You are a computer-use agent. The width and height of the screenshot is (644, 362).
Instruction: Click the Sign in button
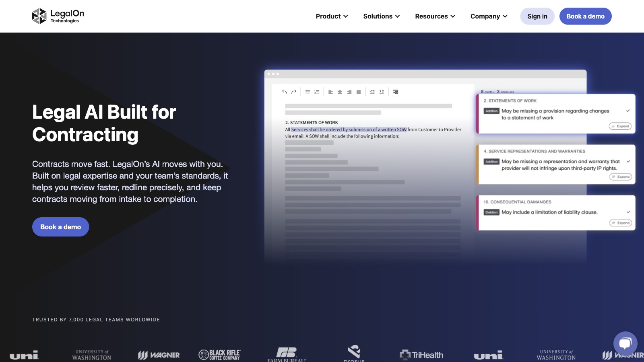tap(537, 16)
